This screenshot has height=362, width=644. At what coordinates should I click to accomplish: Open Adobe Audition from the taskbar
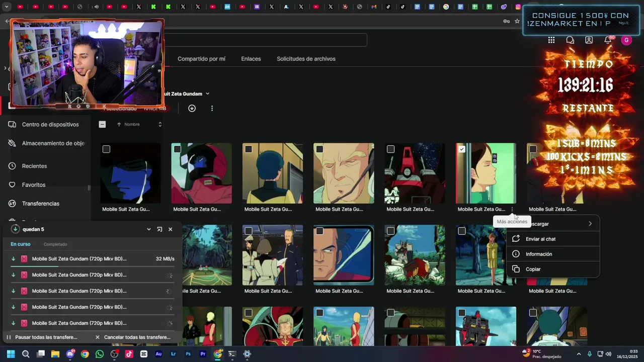[158, 354]
